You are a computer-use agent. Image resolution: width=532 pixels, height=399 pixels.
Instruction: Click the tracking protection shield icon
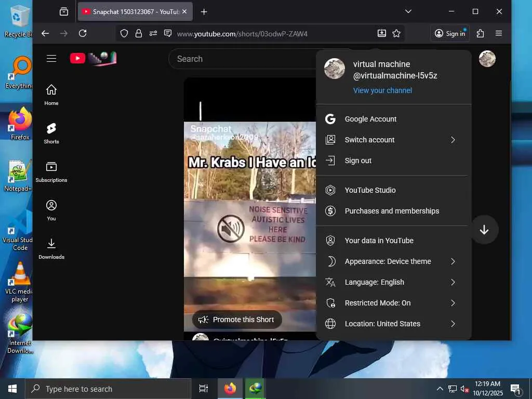[124, 33]
